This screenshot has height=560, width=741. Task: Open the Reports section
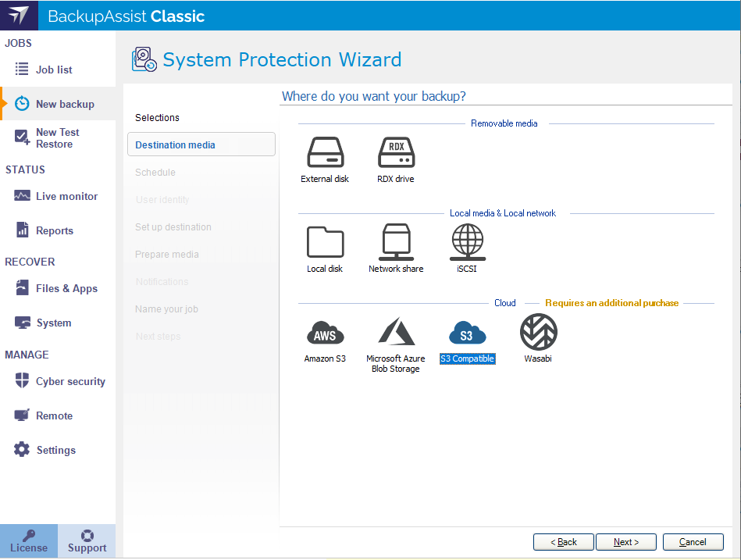pyautogui.click(x=54, y=230)
